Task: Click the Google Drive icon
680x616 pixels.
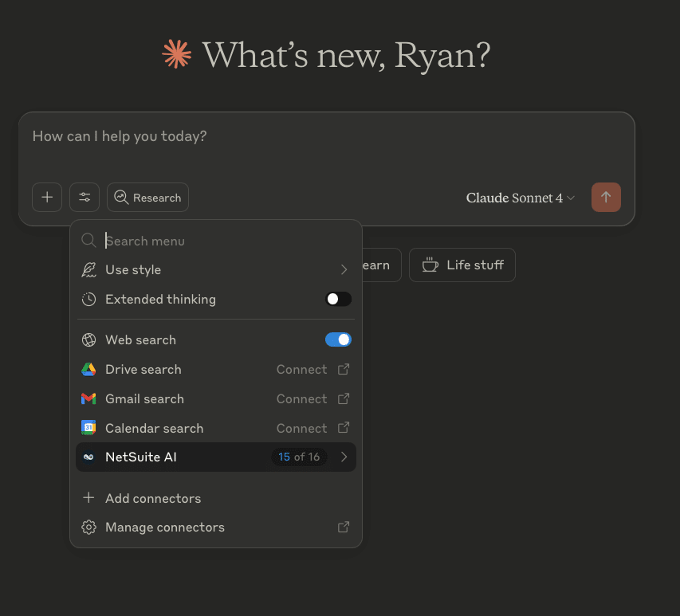Action: [x=88, y=370]
